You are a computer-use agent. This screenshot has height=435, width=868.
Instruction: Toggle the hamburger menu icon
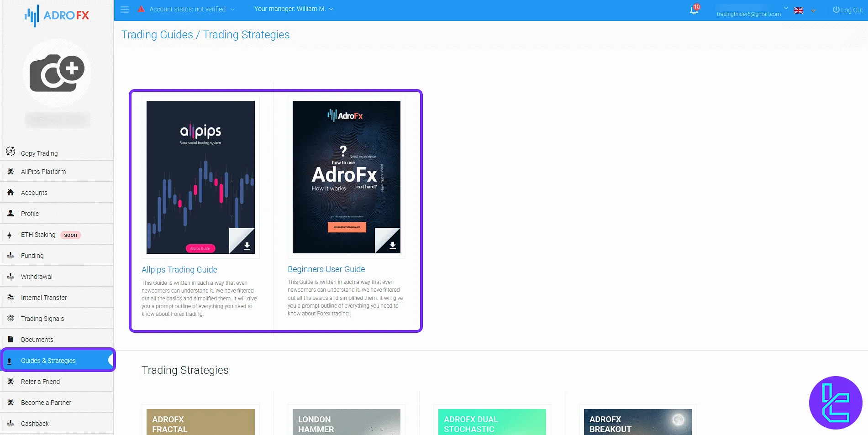click(125, 9)
